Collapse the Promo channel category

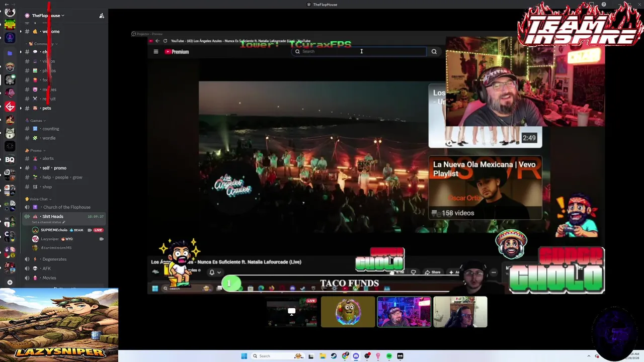tap(35, 150)
